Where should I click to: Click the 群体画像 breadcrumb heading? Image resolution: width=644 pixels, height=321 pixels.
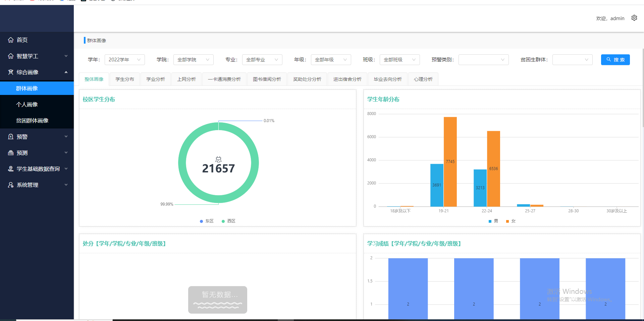pyautogui.click(x=97, y=41)
